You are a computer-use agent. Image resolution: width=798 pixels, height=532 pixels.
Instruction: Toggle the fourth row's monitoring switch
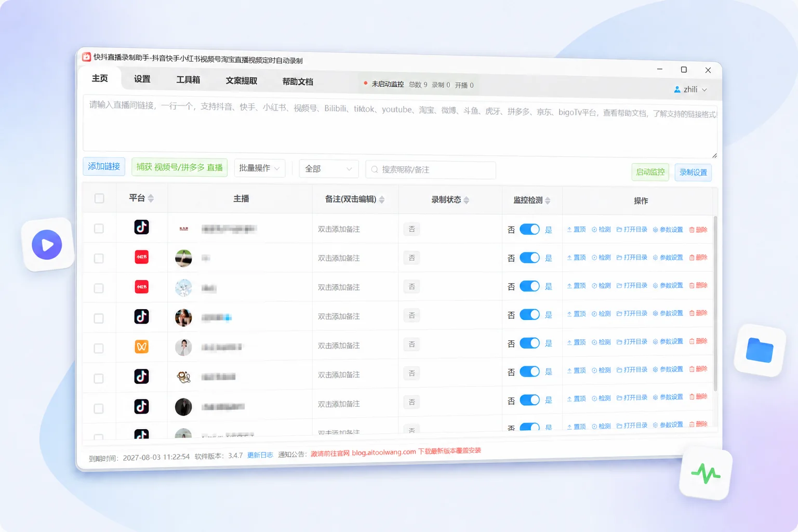click(529, 314)
